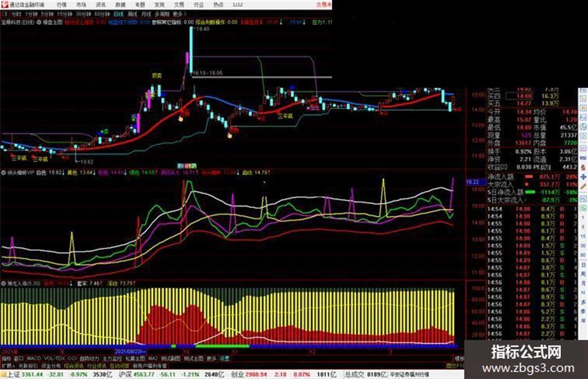The width and height of the screenshot is (588, 379).
Task: Expand 更多 indicators list
Action: point(212,358)
